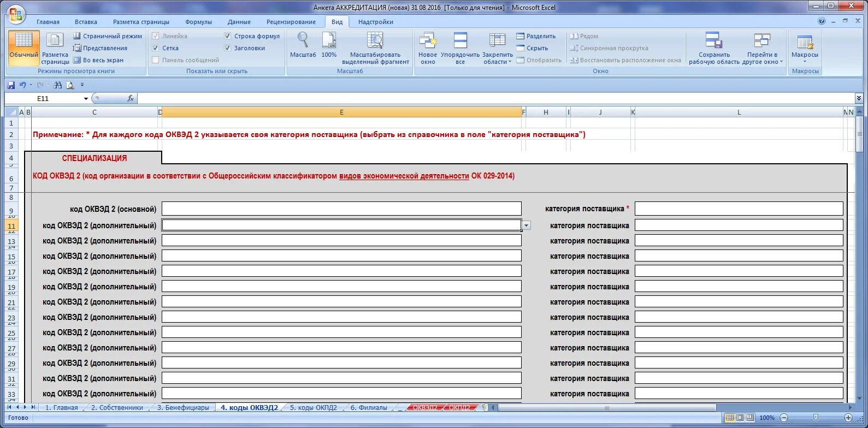
Task: Click the Undo arrow icon
Action: pyautogui.click(x=22, y=85)
